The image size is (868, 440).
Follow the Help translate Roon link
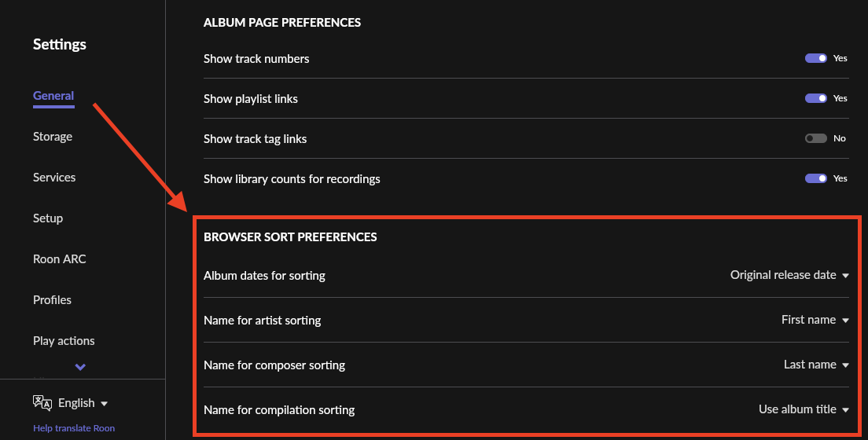[x=74, y=428]
